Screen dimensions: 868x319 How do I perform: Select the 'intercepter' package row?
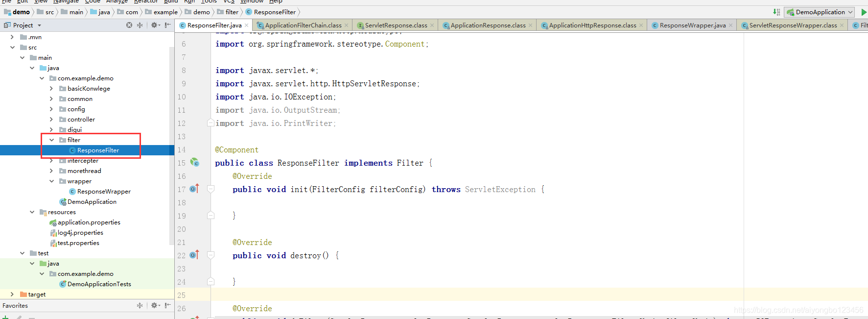point(87,161)
